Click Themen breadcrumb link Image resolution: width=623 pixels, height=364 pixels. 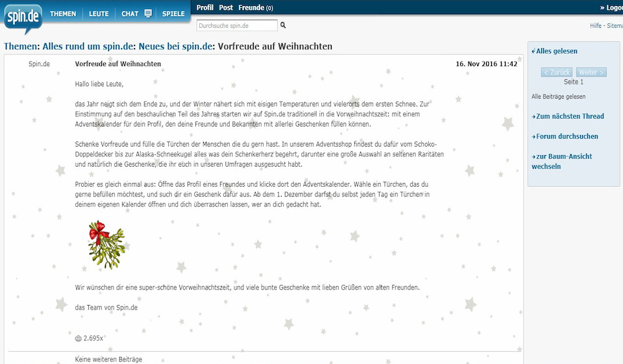[x=20, y=46]
